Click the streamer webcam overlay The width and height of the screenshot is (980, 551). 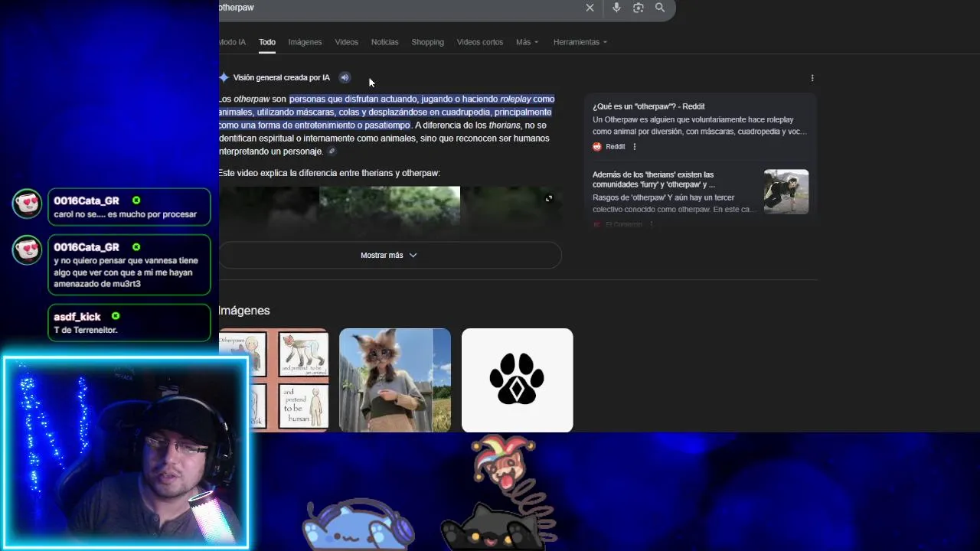(x=125, y=452)
